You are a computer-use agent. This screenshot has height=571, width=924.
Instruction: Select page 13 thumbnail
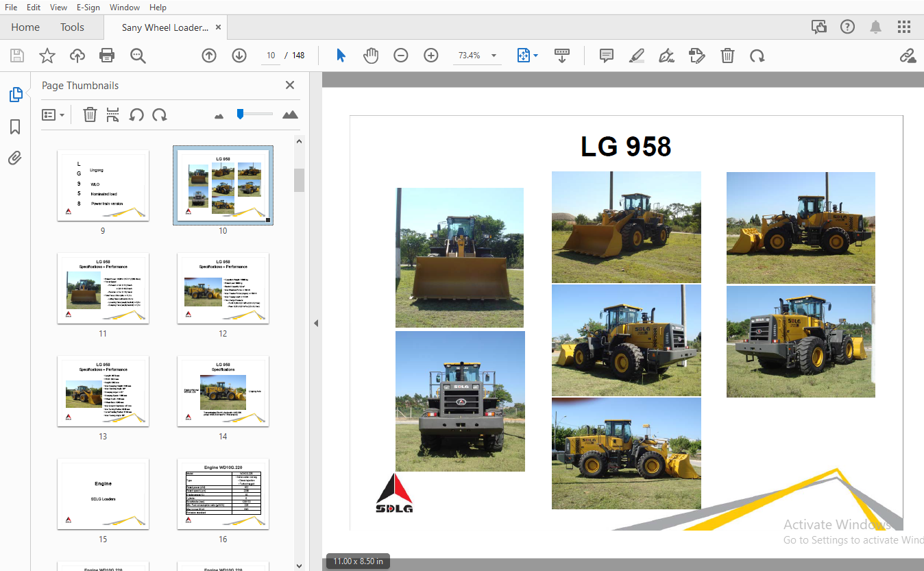(x=103, y=391)
